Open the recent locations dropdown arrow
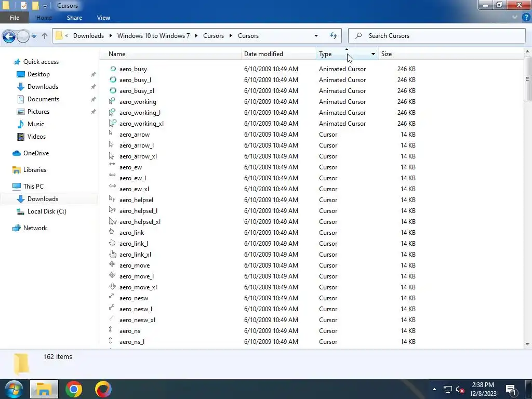The height and width of the screenshot is (399, 532). (x=34, y=36)
